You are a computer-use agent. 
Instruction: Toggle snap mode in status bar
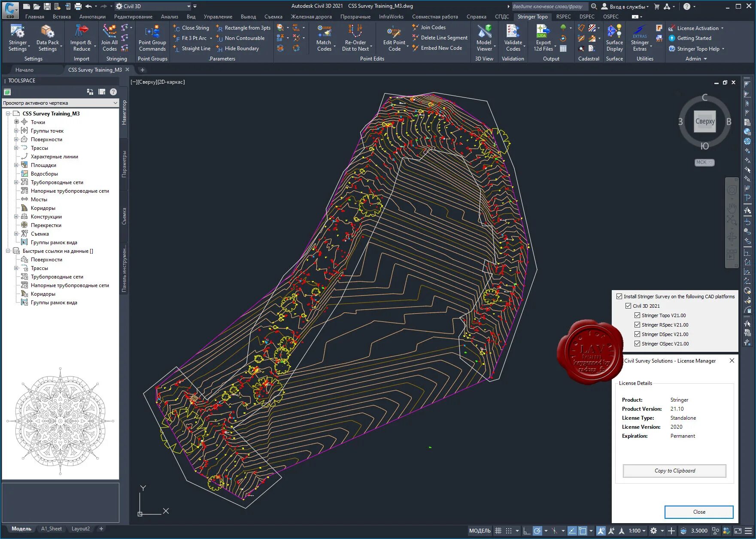tap(509, 531)
